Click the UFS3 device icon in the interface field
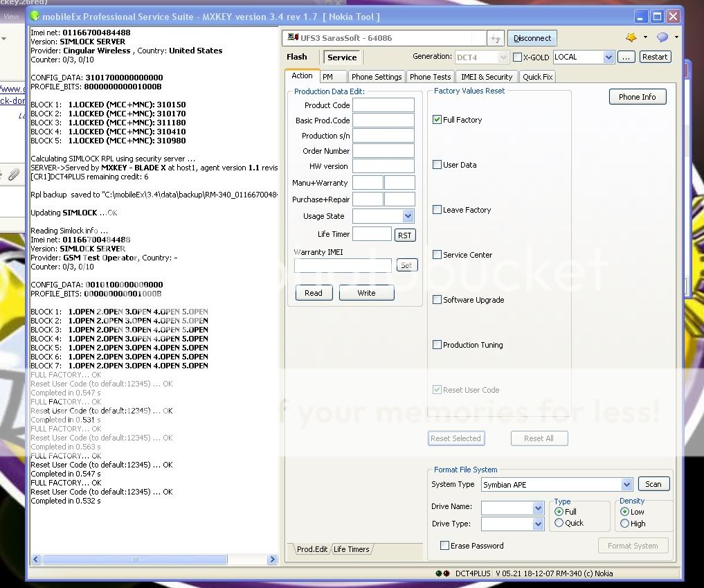 pos(293,38)
